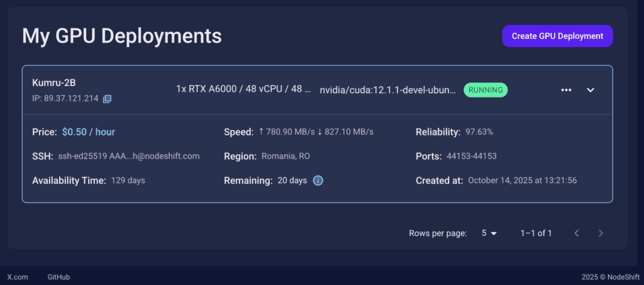This screenshot has height=285, width=644.
Task: Click the 1–1 of 1 pagination label
Action: (536, 233)
